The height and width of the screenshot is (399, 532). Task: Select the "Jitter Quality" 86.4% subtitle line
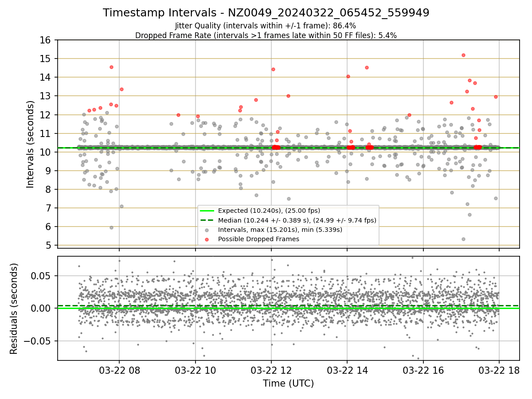coord(266,26)
